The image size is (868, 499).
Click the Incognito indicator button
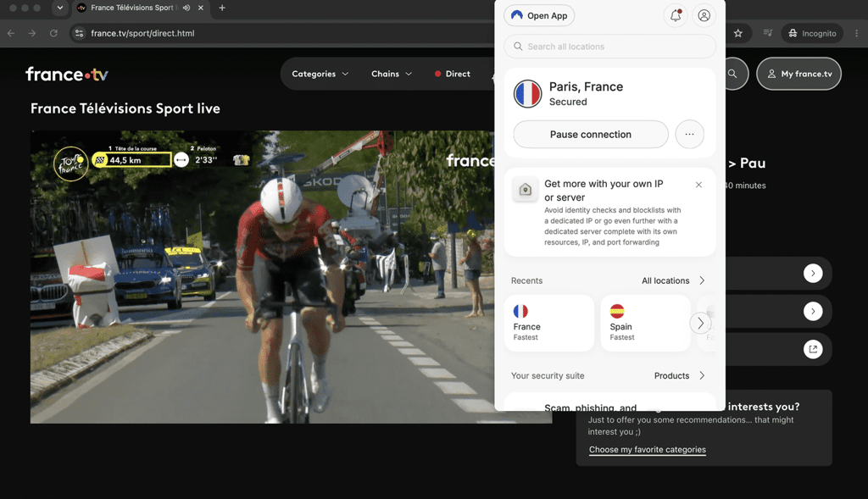[x=812, y=33]
